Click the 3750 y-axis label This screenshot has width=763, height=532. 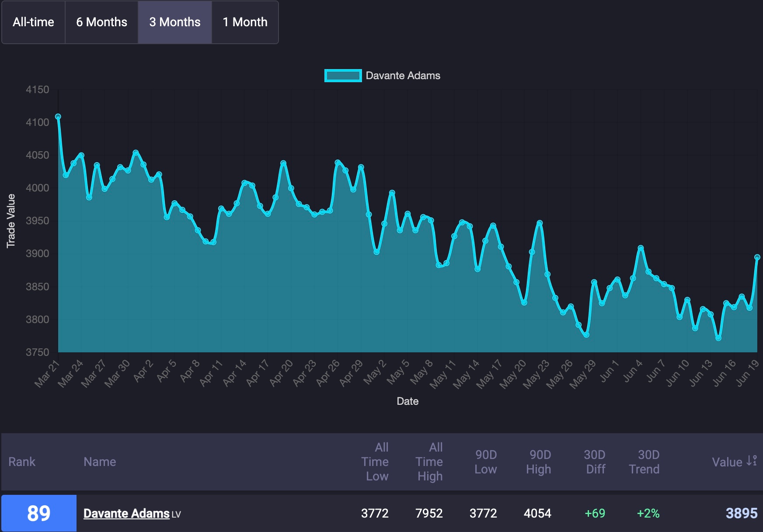38,352
